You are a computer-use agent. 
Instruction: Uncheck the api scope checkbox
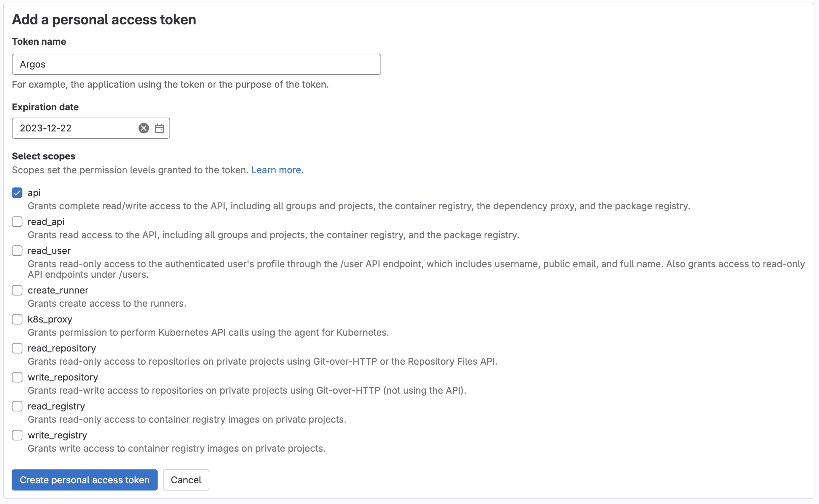click(x=17, y=193)
